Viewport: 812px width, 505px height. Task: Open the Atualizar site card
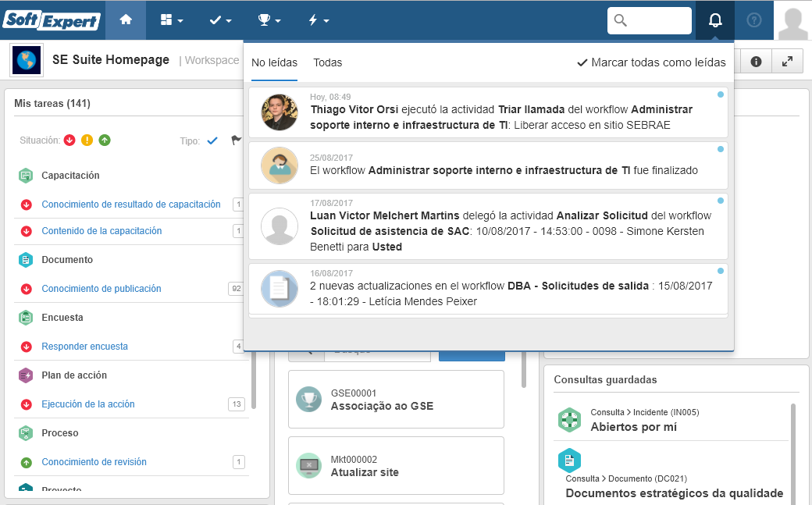[396, 466]
